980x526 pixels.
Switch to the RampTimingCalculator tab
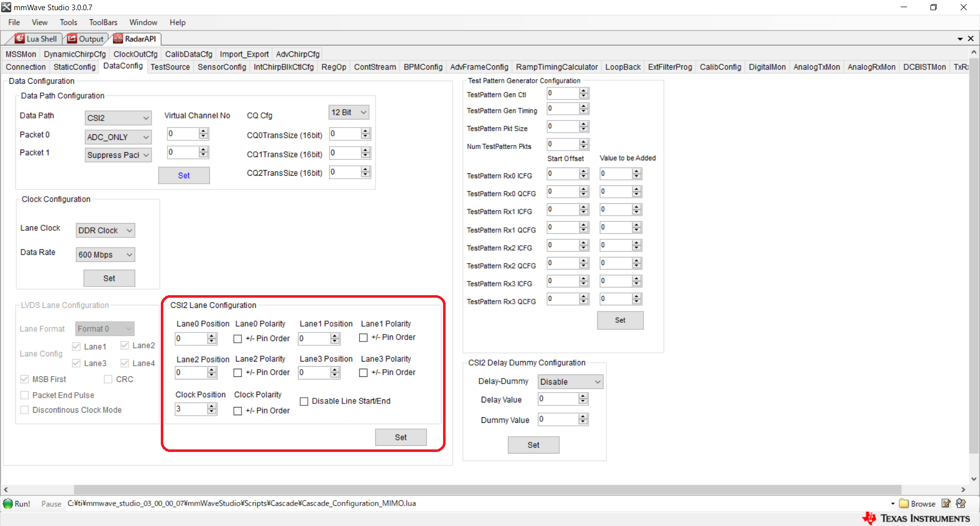tap(557, 67)
